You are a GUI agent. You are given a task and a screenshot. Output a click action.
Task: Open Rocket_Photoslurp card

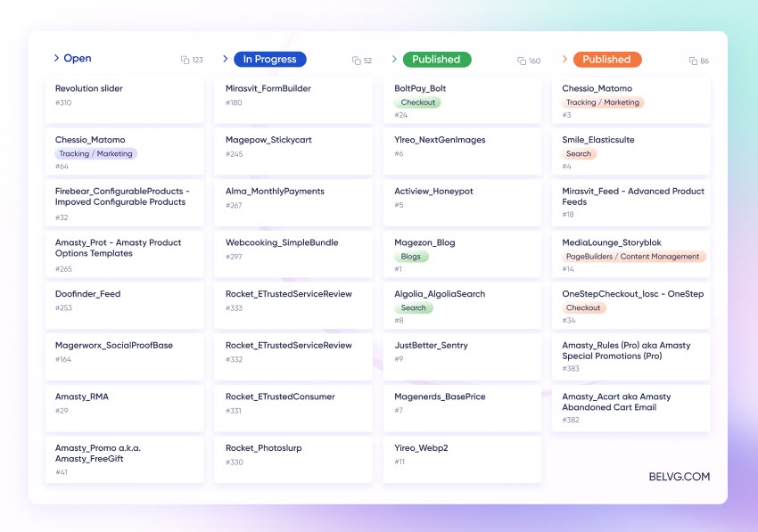[293, 460]
